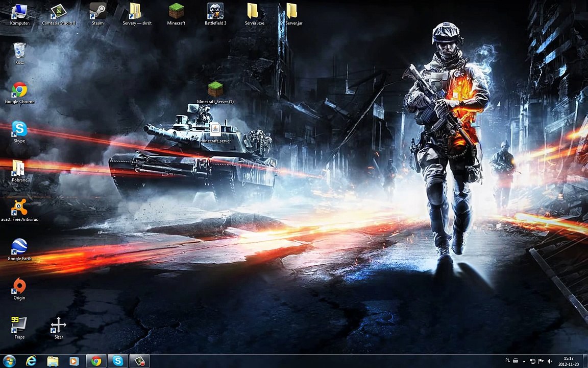588x368 pixels.
Task: Select the Minecraft_Server (1) icon
Action: click(215, 93)
